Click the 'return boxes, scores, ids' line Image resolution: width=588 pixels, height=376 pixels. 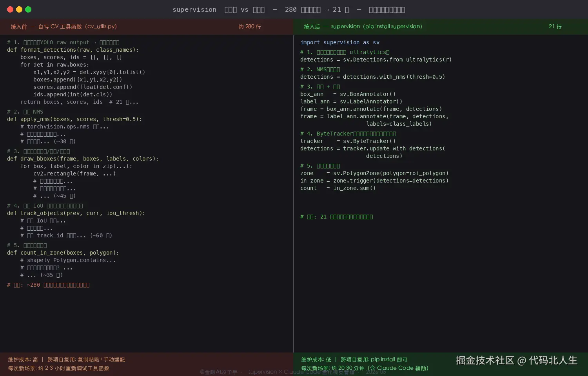coord(62,102)
